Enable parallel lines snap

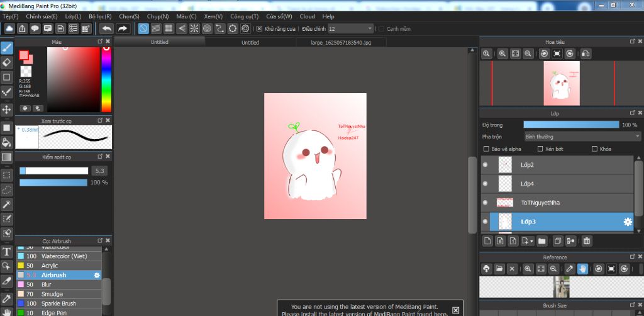[x=156, y=28]
